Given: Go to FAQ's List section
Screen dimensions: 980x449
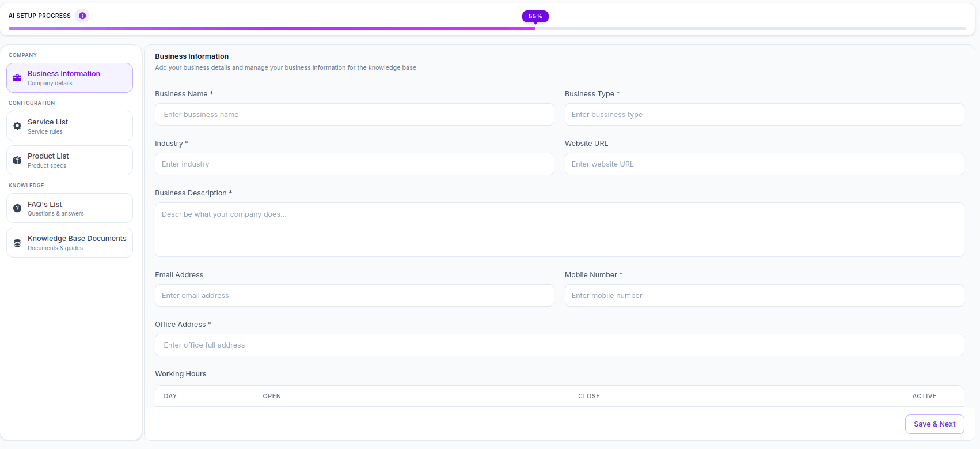Looking at the screenshot, I should (x=70, y=208).
